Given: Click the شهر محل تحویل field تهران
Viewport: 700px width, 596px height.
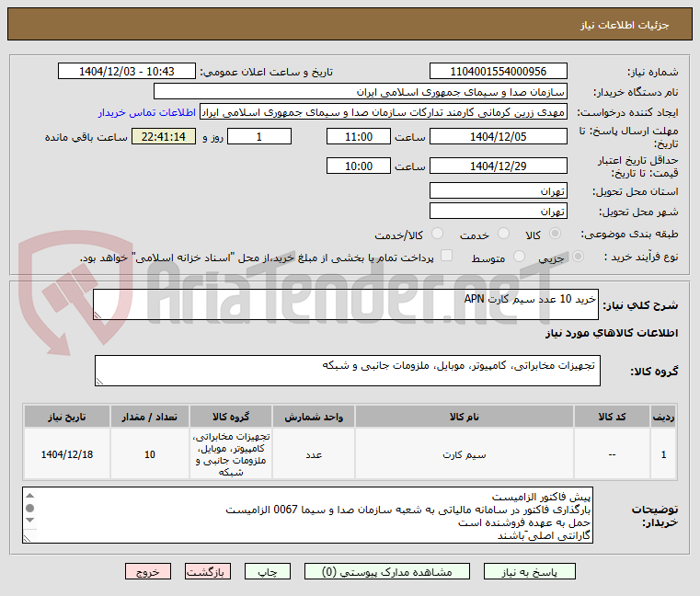Looking at the screenshot, I should tap(499, 212).
